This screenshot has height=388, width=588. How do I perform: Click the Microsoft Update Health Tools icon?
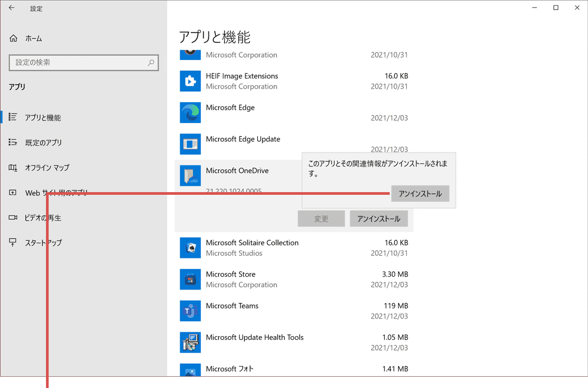[x=190, y=343]
